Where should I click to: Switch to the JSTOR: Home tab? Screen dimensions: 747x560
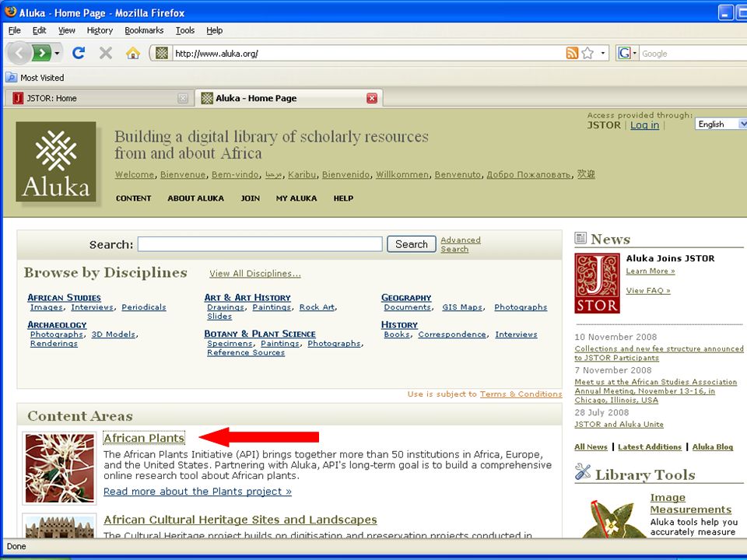(x=98, y=98)
